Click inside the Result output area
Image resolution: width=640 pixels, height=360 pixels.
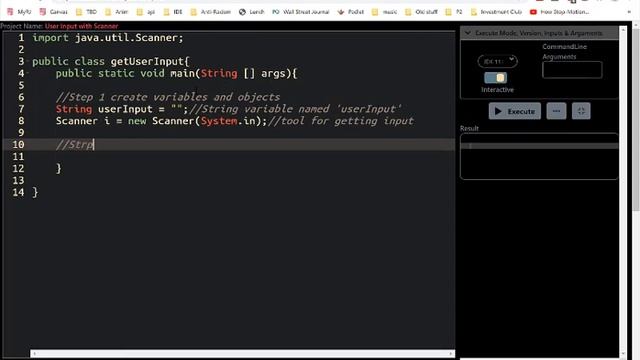[539, 156]
